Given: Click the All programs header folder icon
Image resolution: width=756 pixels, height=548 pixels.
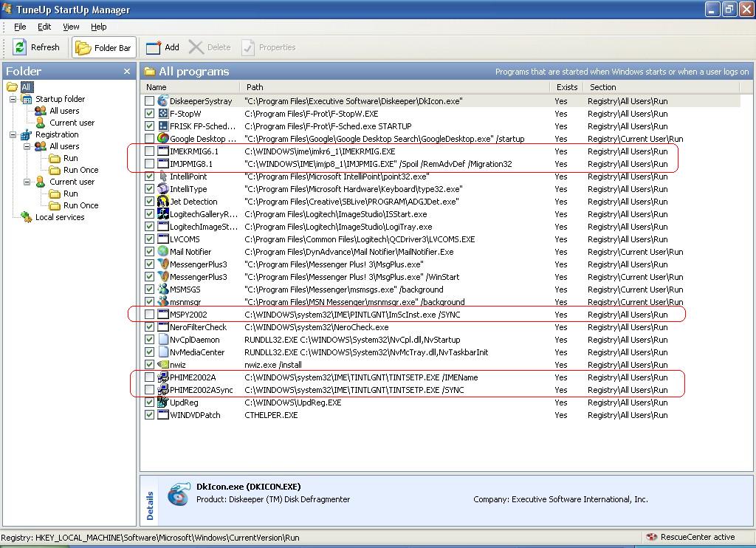Looking at the screenshot, I should 150,72.
